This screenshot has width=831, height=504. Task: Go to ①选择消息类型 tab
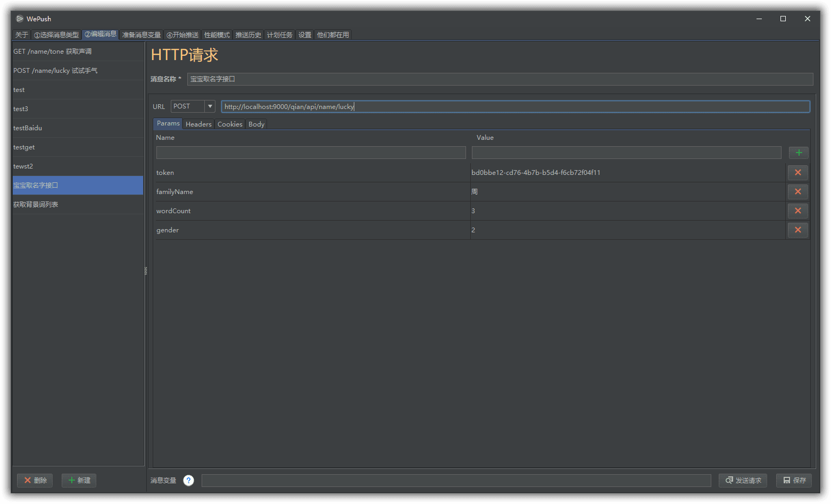[x=56, y=35]
